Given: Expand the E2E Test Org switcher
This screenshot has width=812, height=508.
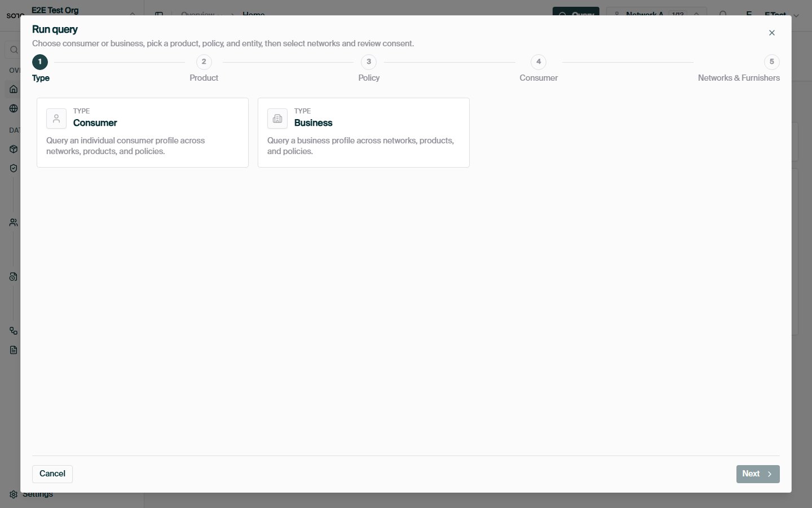Looking at the screenshot, I should tap(132, 14).
